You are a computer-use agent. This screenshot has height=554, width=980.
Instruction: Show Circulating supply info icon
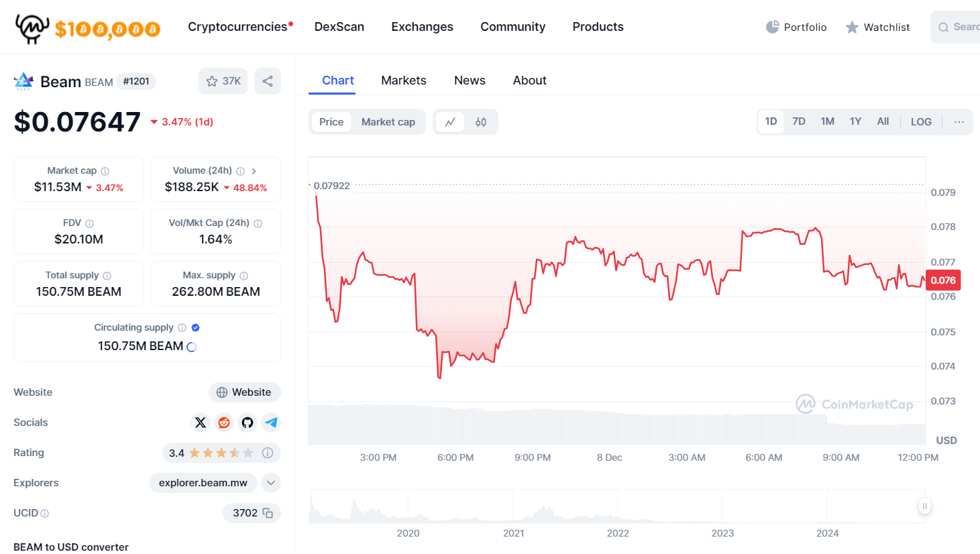click(x=182, y=328)
